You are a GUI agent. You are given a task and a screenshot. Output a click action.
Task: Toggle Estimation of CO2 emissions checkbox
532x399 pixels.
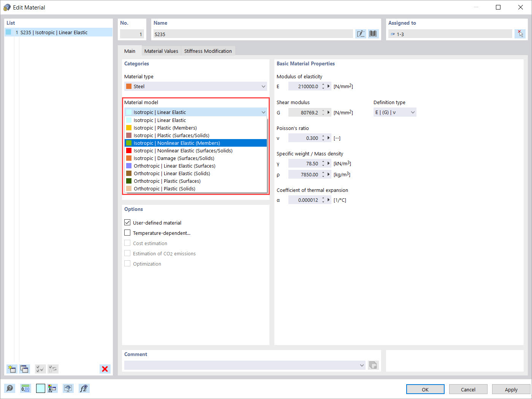coord(127,253)
